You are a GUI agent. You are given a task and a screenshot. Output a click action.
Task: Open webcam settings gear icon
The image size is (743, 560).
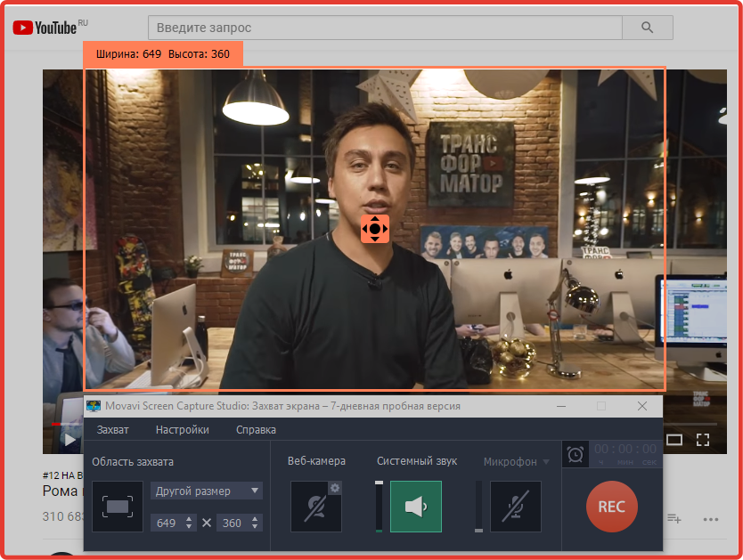click(x=335, y=488)
